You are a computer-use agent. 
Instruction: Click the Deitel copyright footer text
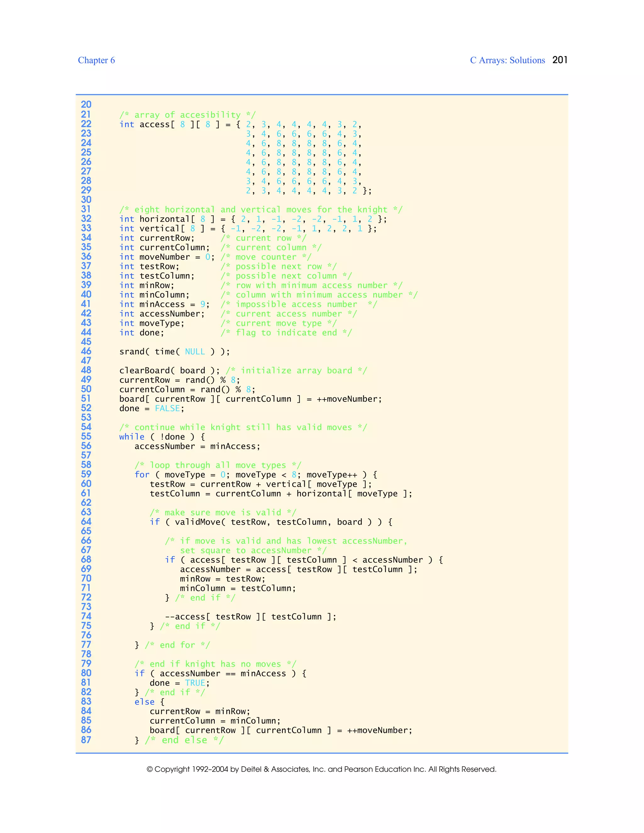[321, 769]
